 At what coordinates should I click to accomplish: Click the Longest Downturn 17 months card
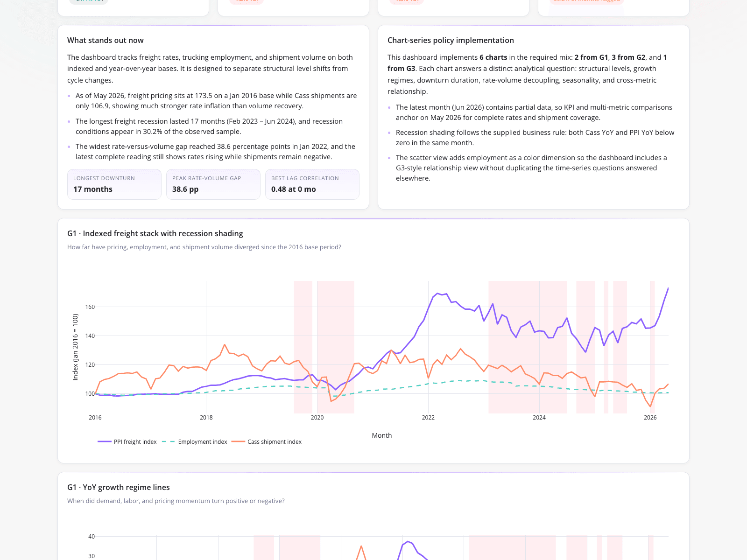(x=114, y=184)
